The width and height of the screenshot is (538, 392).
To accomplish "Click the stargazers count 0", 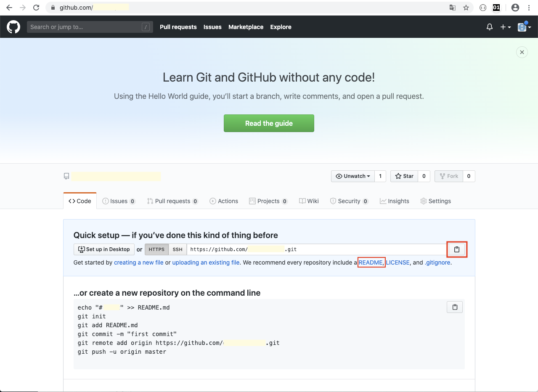I will point(424,176).
